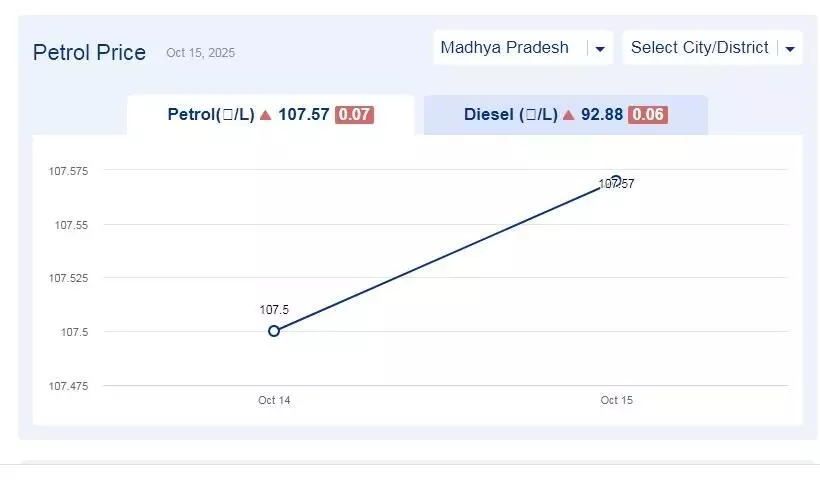Click the arrow beside Select City/District
Screen dimensions: 820x492
pos(790,49)
